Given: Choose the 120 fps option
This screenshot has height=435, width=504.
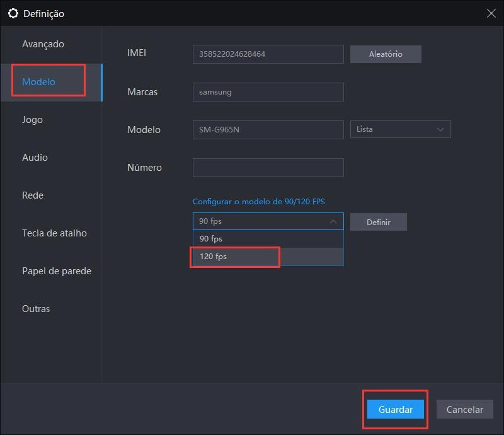Looking at the screenshot, I should pyautogui.click(x=235, y=257).
